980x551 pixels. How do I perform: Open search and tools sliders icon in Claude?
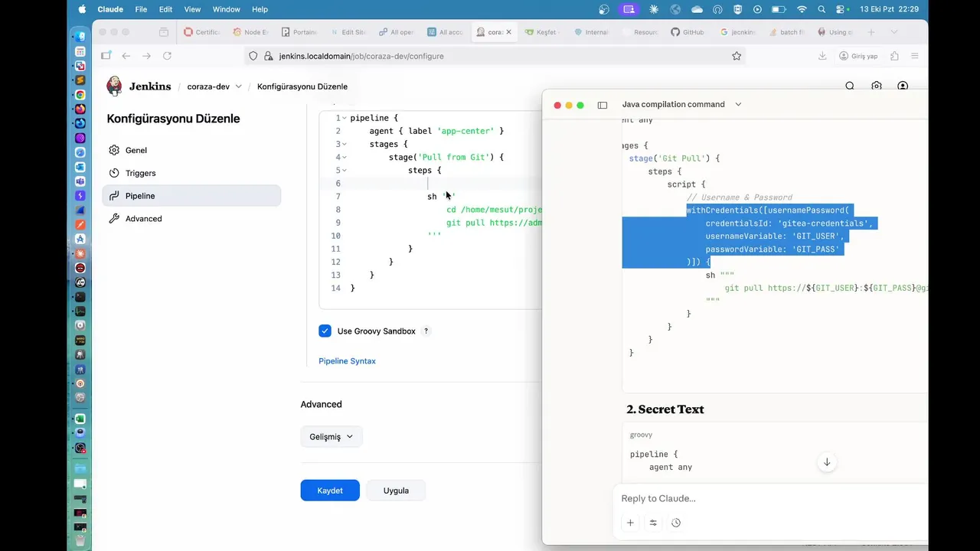point(653,523)
